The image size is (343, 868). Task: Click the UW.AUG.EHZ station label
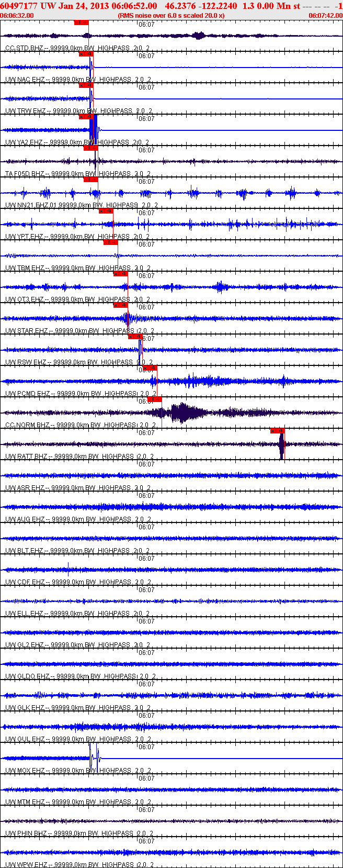coord(78,519)
